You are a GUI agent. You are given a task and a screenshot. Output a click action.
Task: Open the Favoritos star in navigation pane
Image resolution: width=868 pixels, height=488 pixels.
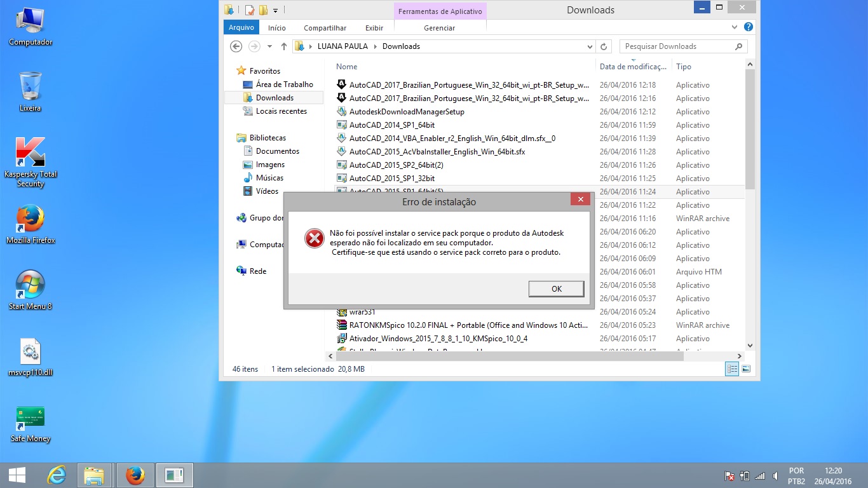pos(241,71)
